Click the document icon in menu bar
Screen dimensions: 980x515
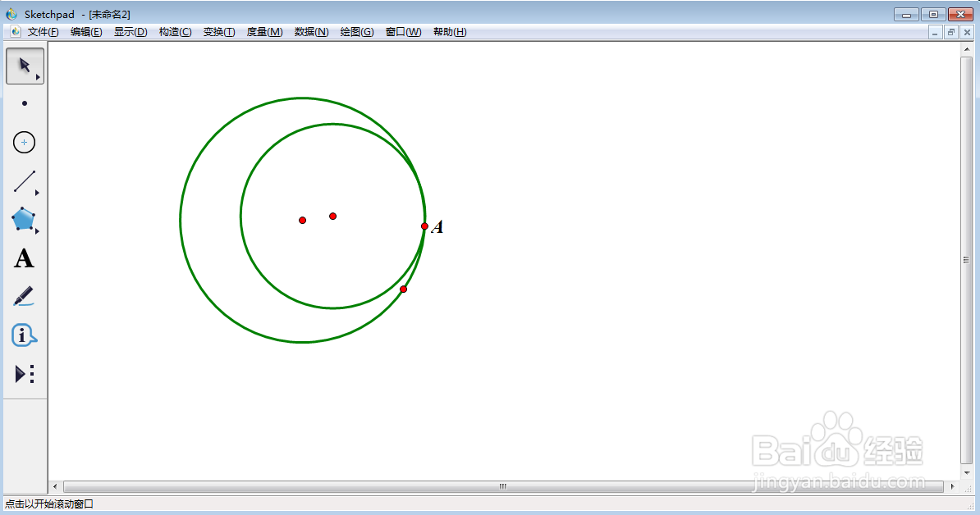(x=15, y=32)
